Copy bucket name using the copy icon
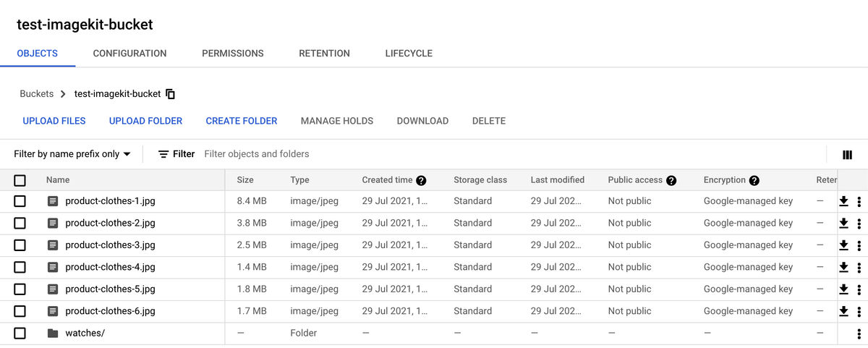 [x=171, y=94]
